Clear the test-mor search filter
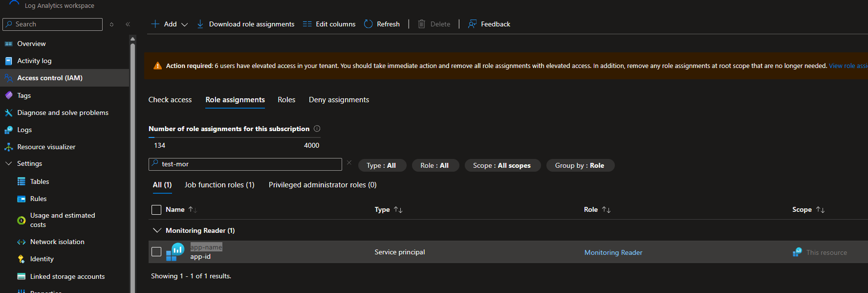 [x=349, y=163]
